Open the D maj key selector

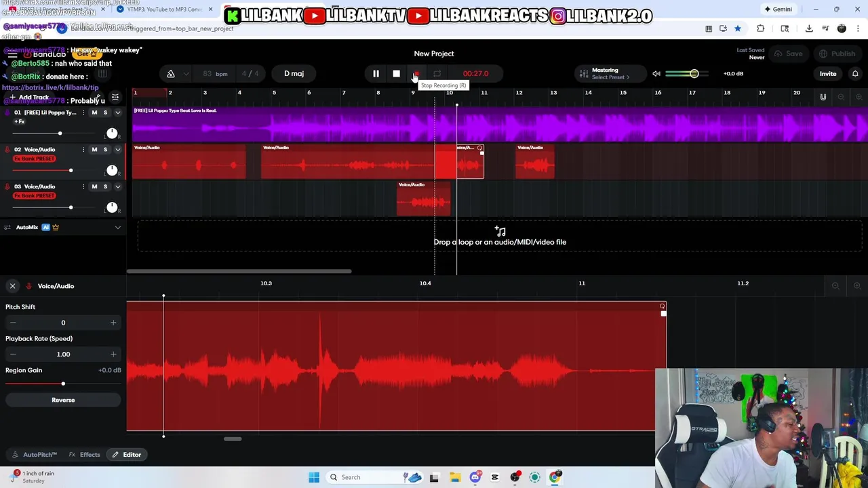click(x=294, y=74)
